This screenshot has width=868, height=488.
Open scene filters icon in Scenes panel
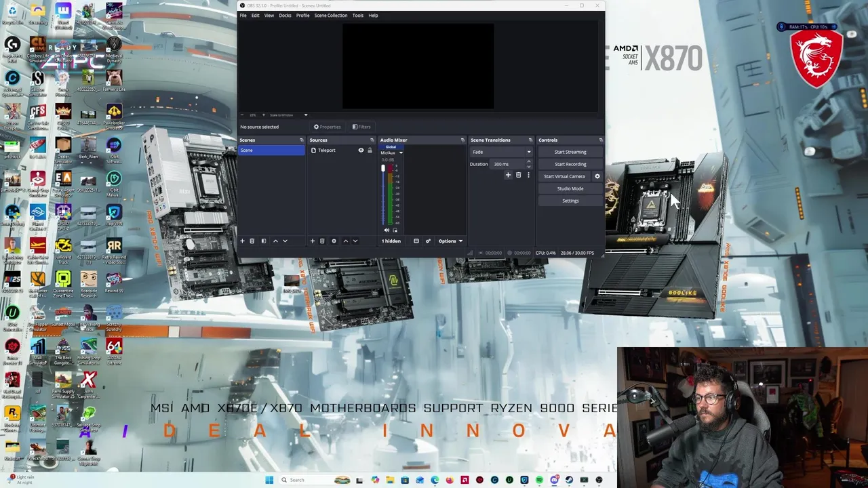pos(264,241)
